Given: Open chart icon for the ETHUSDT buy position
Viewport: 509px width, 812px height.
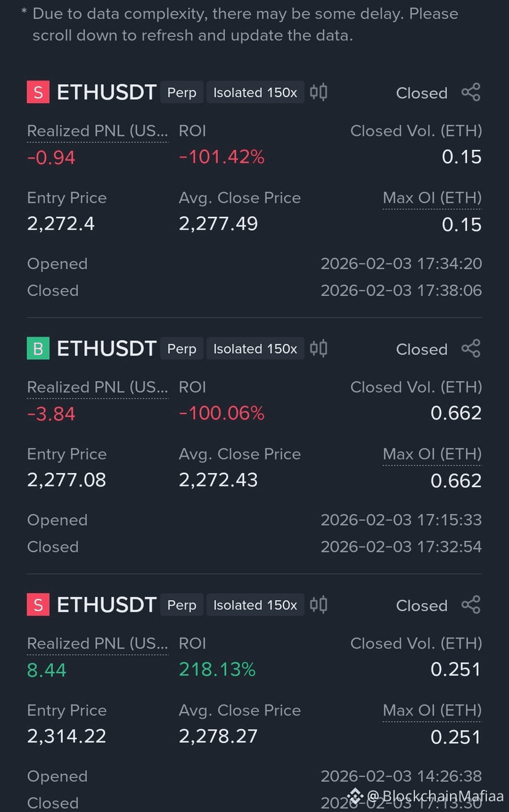Looking at the screenshot, I should 318,348.
